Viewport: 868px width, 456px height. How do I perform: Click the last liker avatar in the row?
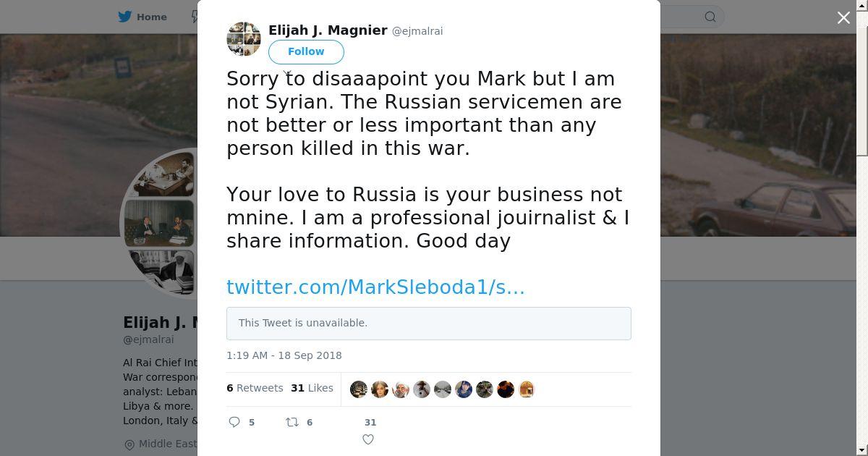527,389
